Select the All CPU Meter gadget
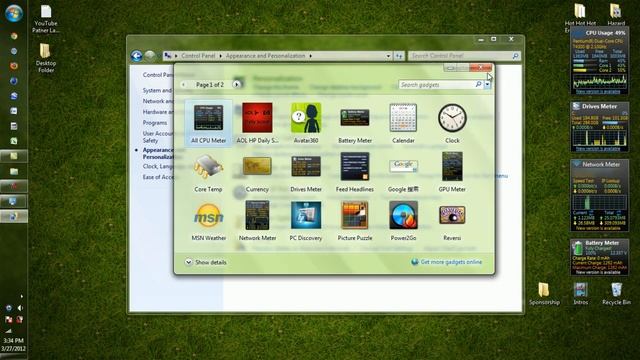Image resolution: width=640 pixels, height=360 pixels. (209, 123)
